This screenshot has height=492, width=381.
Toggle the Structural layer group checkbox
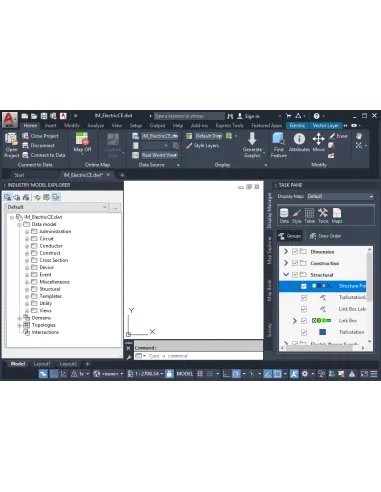tap(295, 275)
